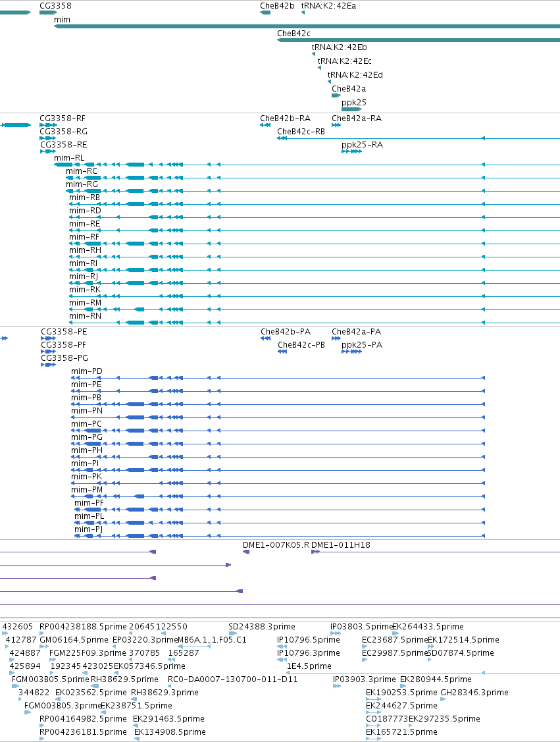The height and width of the screenshot is (742, 560).
Task: Select the mim-PD protein label
Action: [87, 371]
